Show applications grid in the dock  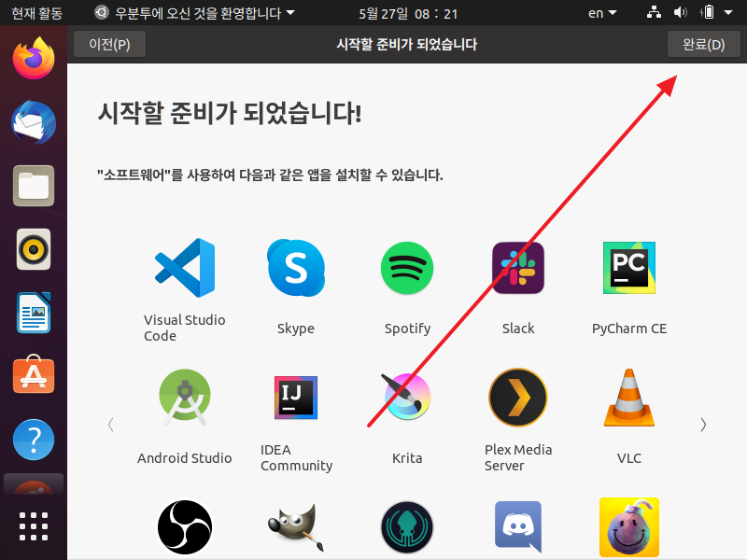[34, 526]
